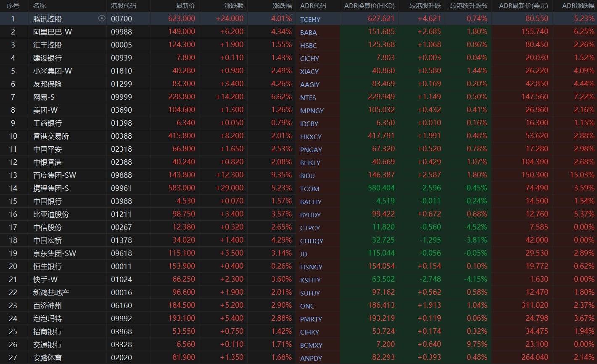This screenshot has width=597, height=364.
Task: Open the BABA ADR code link
Action: (309, 32)
